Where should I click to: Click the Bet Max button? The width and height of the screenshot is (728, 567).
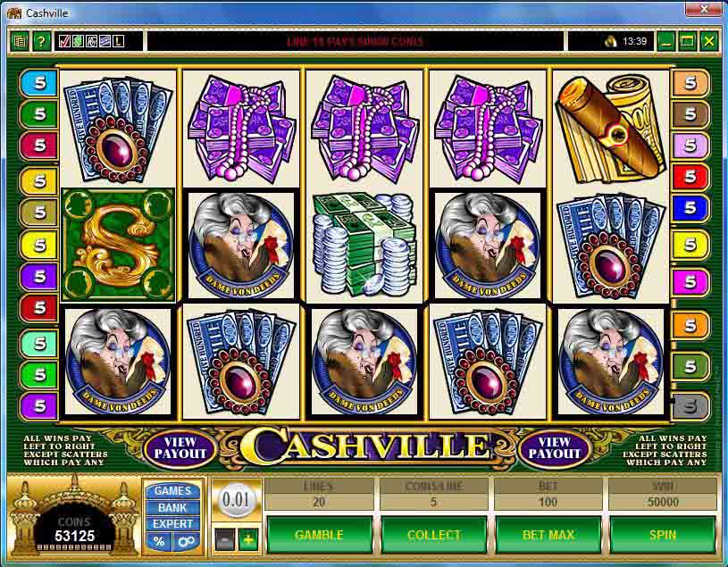point(548,535)
